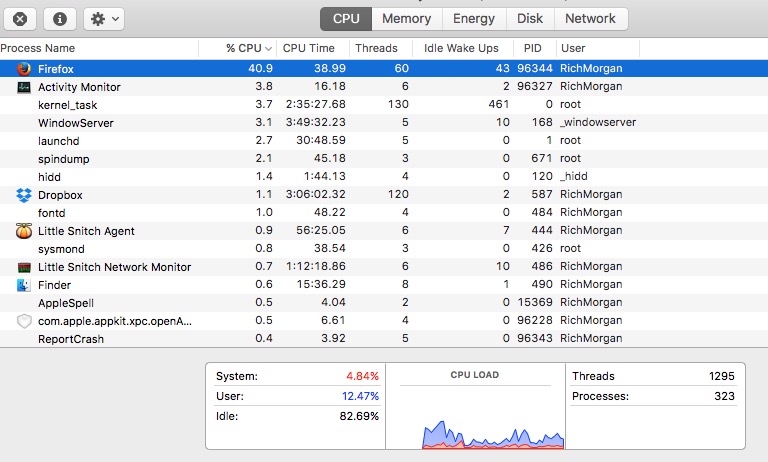The height and width of the screenshot is (462, 768).
Task: Click the Idle 82.69% value
Action: pyautogui.click(x=359, y=416)
